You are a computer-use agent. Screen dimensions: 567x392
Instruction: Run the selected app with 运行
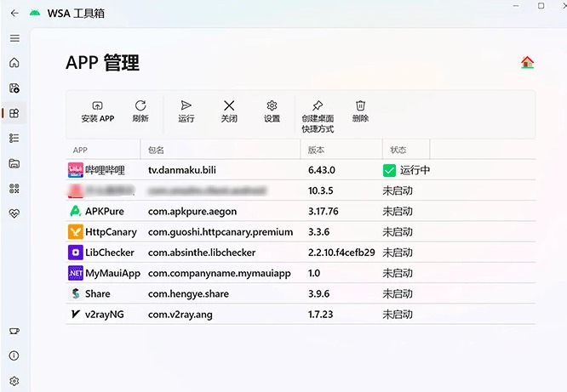[x=186, y=111]
